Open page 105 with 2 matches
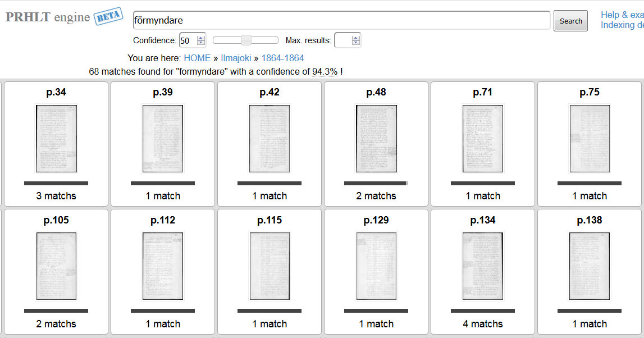The width and height of the screenshot is (644, 338). (55, 266)
